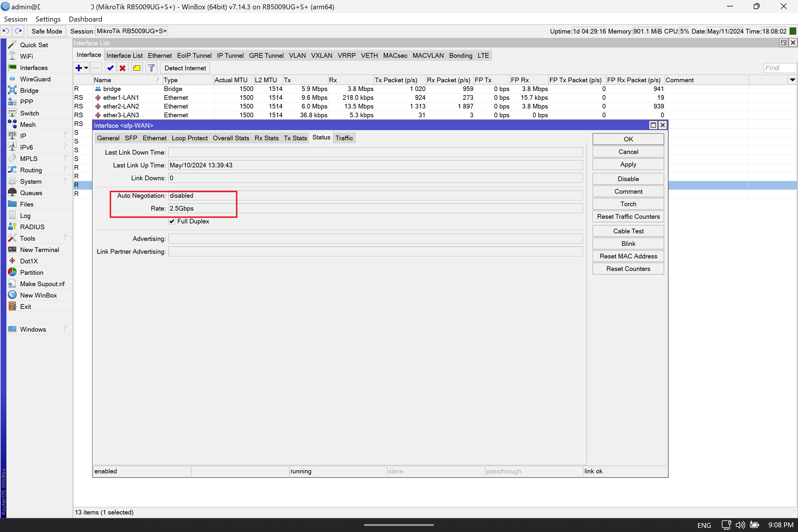
Task: Expand the IPv6 submenu
Action: coord(66,147)
